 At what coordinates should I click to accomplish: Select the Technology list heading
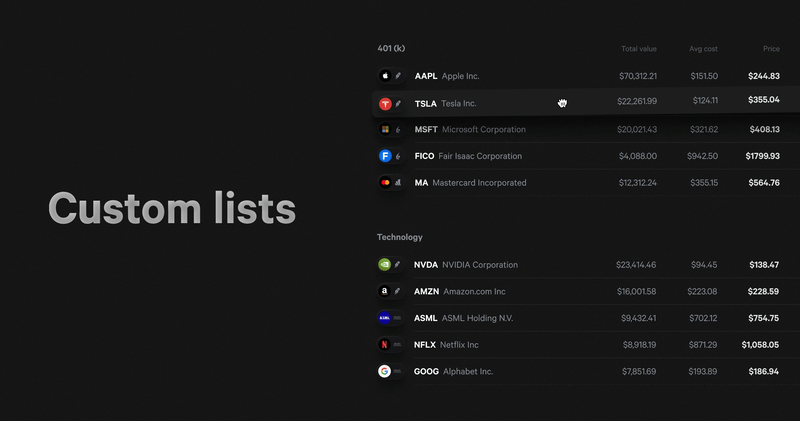399,237
